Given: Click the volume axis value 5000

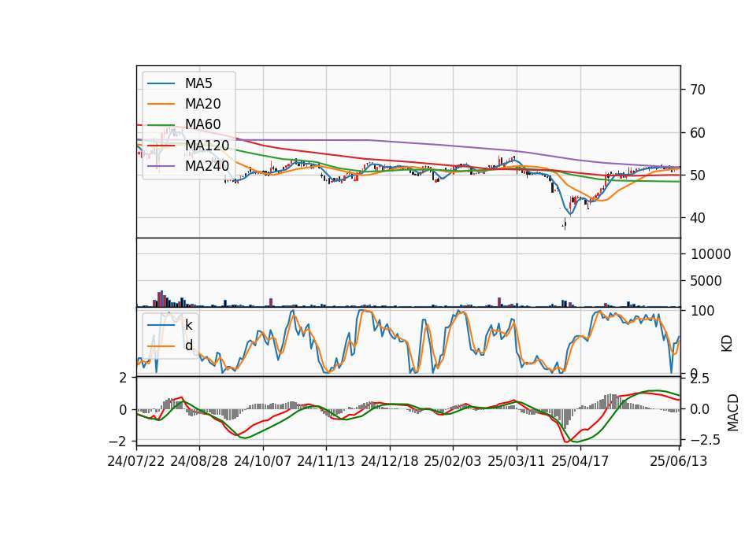Looking at the screenshot, I should 706,281.
